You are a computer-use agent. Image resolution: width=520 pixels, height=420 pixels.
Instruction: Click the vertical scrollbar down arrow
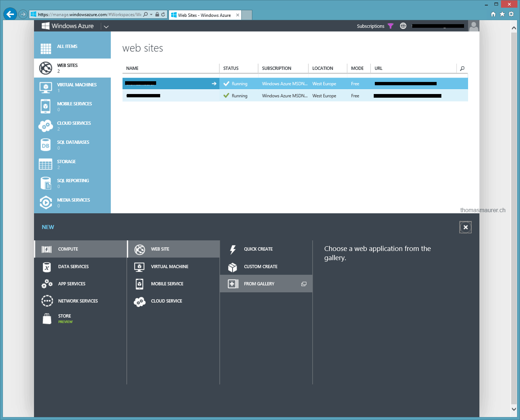tap(514, 409)
